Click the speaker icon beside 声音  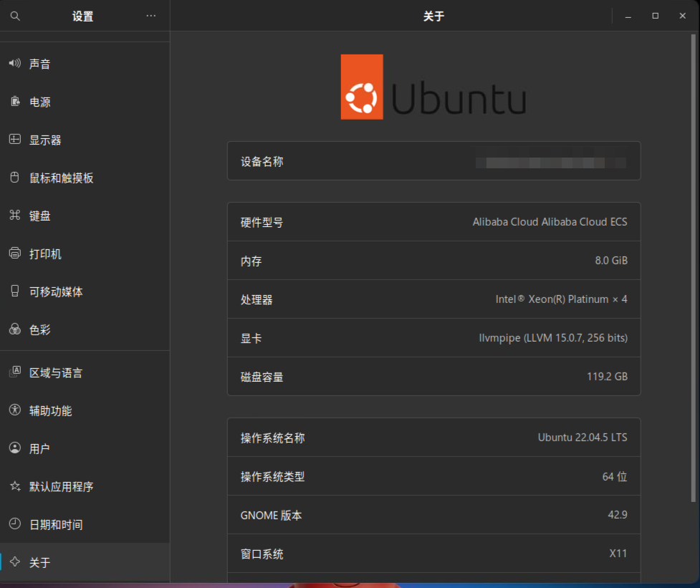[x=15, y=63]
